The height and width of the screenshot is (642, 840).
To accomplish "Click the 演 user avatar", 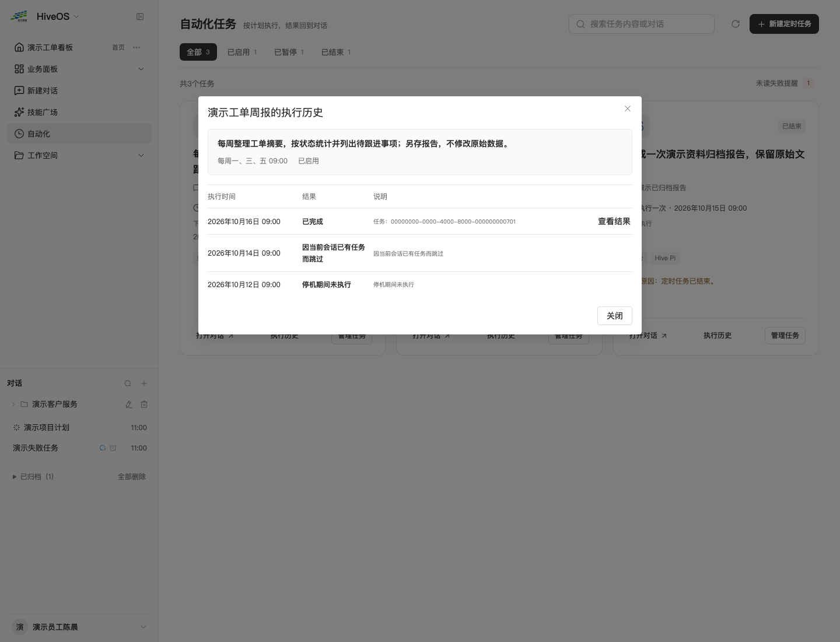I will pos(20,627).
